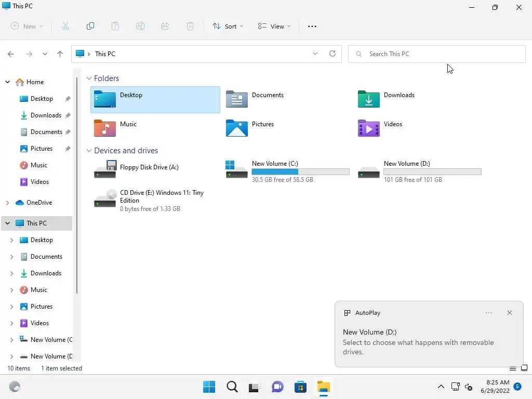Unpin Desktop from quick access

(x=68, y=99)
